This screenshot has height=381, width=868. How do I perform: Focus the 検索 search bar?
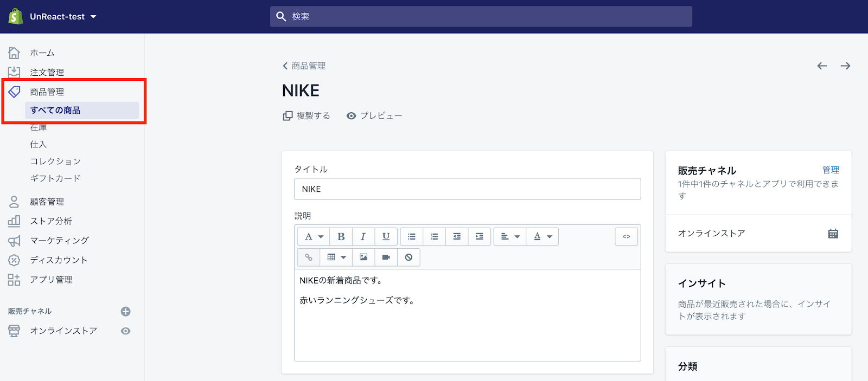(x=481, y=16)
